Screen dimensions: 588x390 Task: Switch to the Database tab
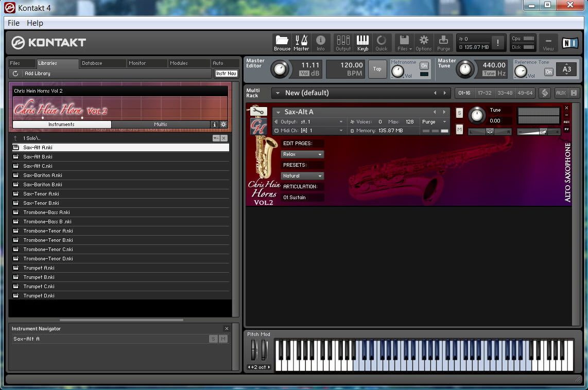click(x=102, y=63)
